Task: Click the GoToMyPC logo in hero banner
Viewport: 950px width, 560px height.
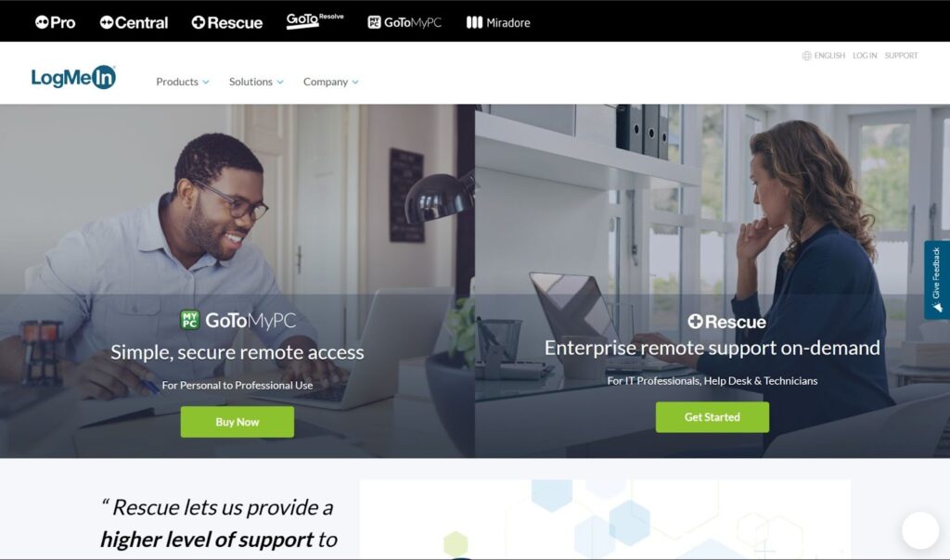Action: click(238, 320)
